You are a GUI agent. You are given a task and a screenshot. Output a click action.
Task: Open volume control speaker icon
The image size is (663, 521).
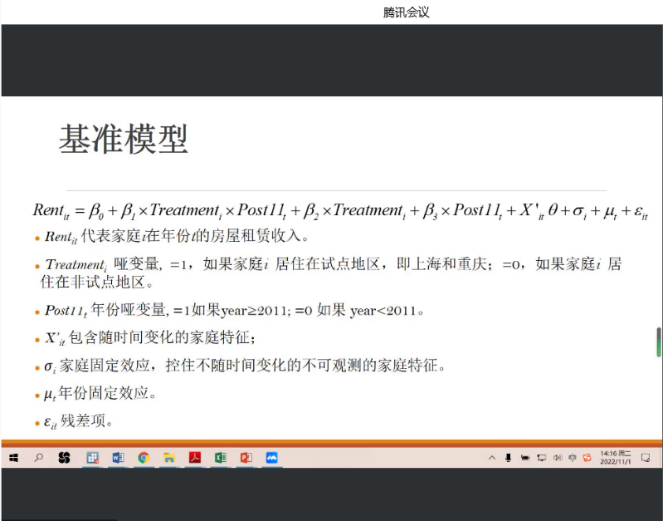click(556, 457)
